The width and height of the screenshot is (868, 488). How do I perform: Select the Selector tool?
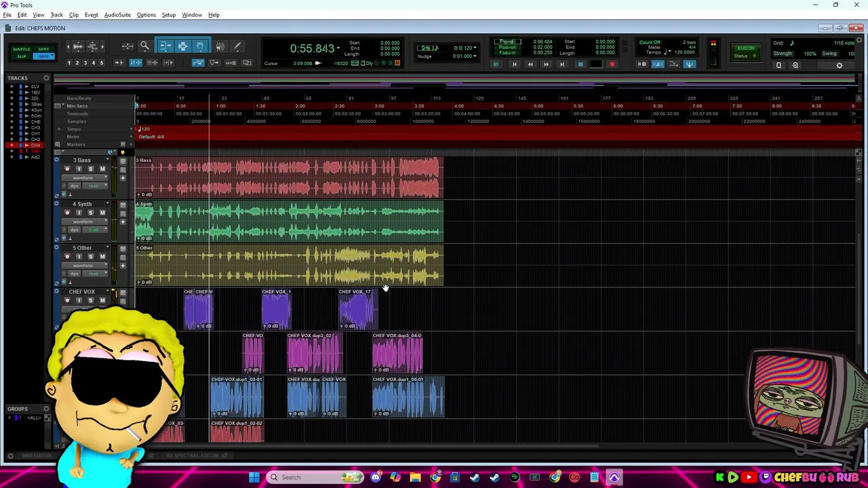pos(182,46)
